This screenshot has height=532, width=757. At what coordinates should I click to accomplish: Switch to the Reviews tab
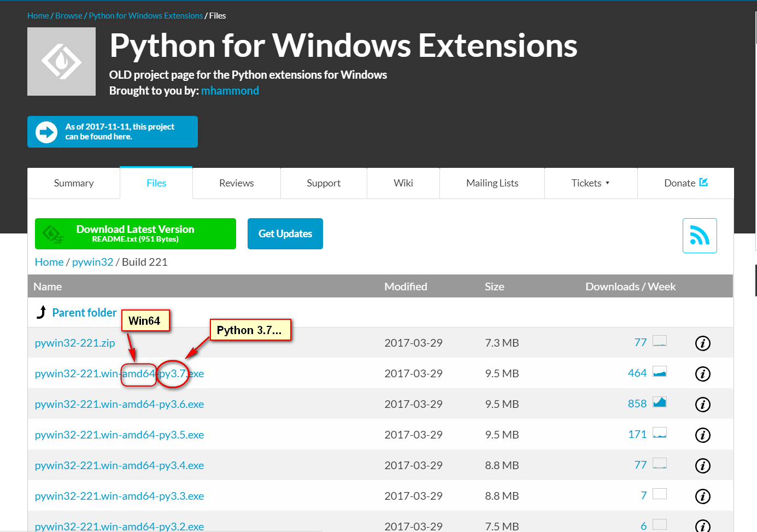pos(237,183)
